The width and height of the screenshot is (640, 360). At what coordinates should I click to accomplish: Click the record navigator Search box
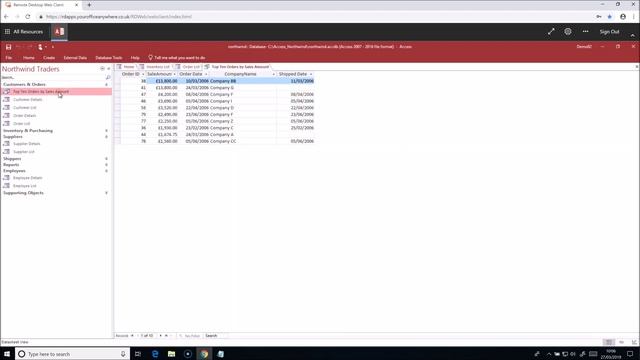pyautogui.click(x=216, y=336)
